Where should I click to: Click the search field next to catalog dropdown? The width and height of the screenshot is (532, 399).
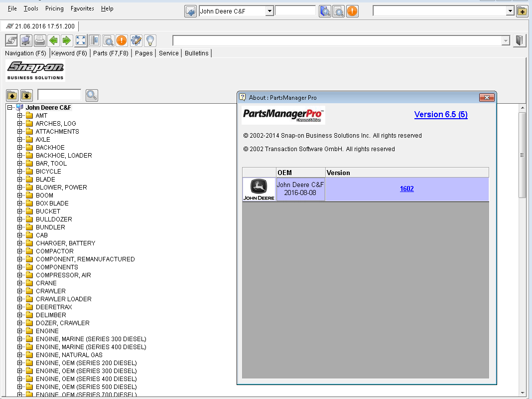coord(295,11)
